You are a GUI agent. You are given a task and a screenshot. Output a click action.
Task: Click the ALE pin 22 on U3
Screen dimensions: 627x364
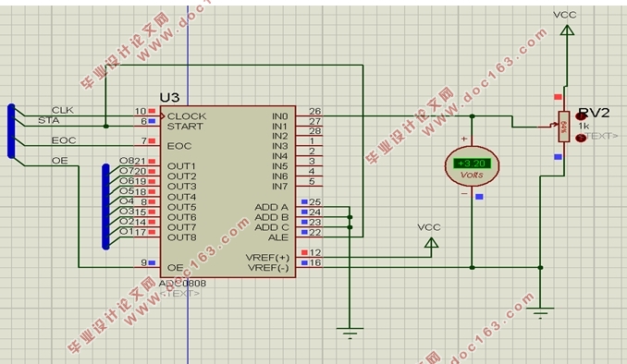coord(309,237)
